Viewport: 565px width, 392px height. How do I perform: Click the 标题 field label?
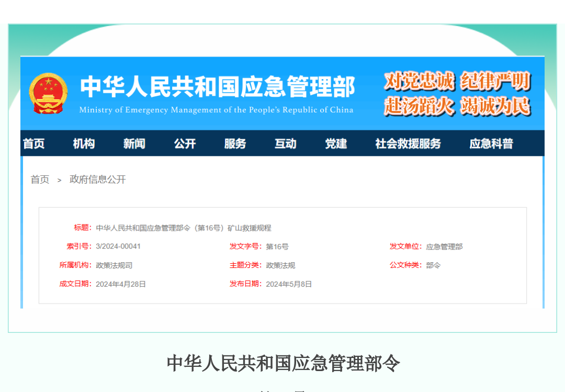tap(83, 228)
